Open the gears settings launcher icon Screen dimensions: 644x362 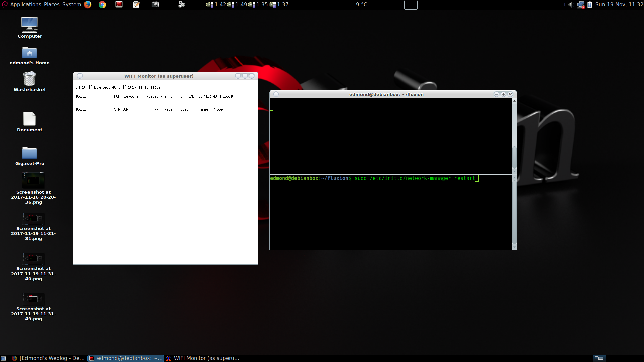click(x=182, y=4)
